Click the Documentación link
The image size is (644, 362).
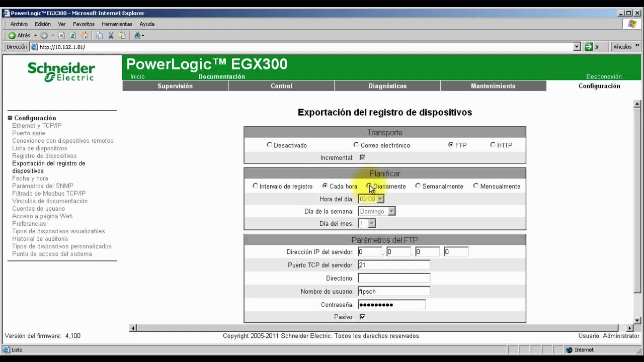click(x=221, y=76)
